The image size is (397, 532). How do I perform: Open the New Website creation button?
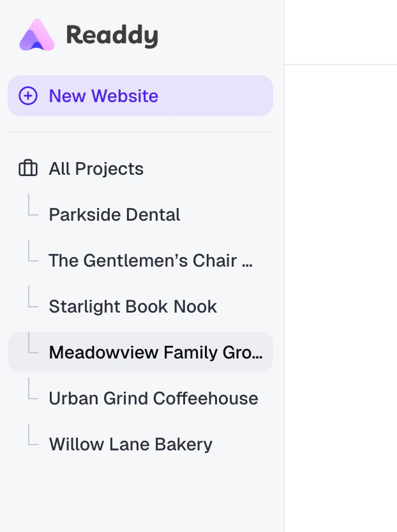(140, 96)
